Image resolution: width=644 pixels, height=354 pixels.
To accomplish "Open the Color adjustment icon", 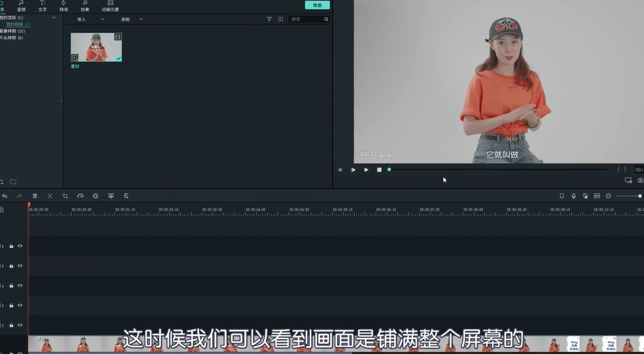I will pos(95,196).
